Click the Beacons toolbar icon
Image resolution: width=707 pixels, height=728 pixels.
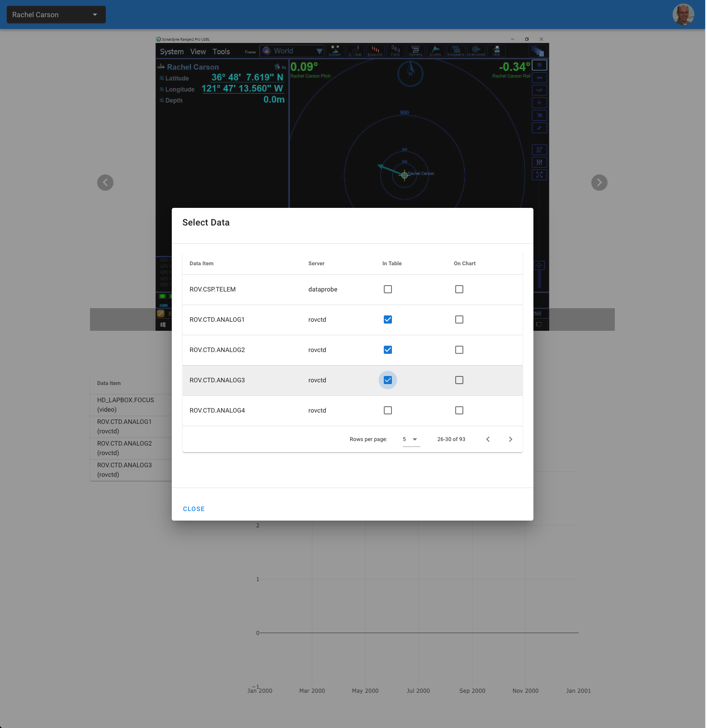click(x=375, y=51)
